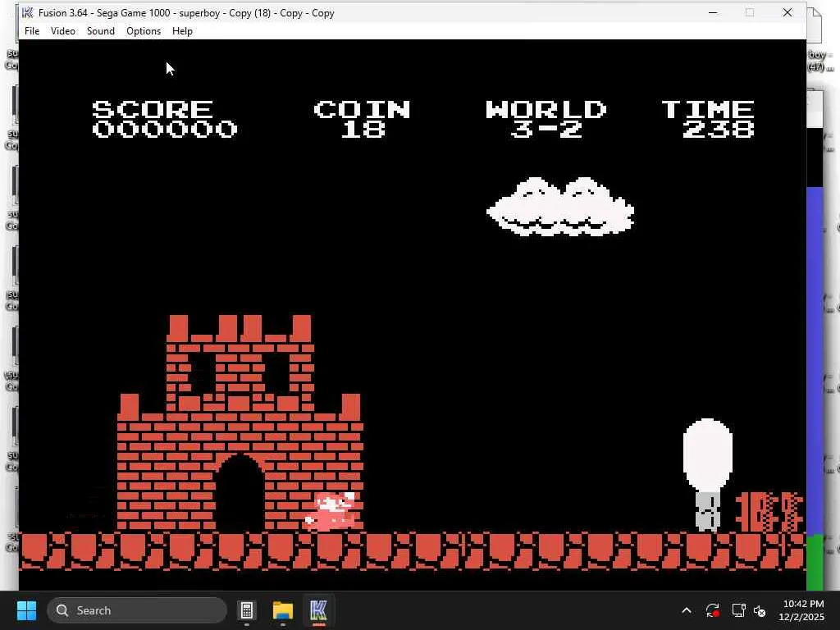Click the TIME 238 counter
Screen dimensions: 840x630
tap(708, 119)
